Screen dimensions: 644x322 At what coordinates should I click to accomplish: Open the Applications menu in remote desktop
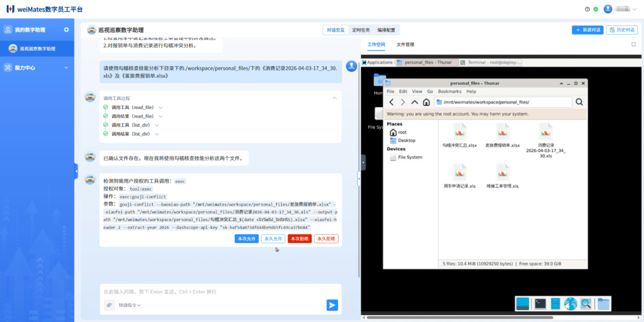pyautogui.click(x=377, y=63)
